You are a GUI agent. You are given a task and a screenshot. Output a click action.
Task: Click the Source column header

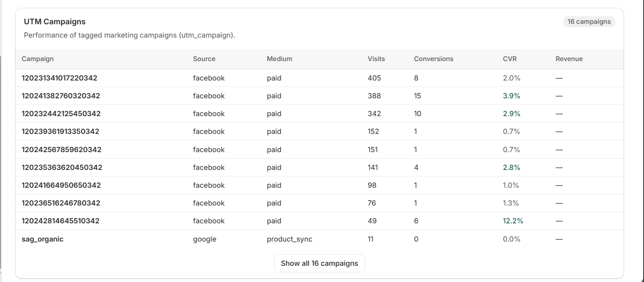(x=204, y=59)
